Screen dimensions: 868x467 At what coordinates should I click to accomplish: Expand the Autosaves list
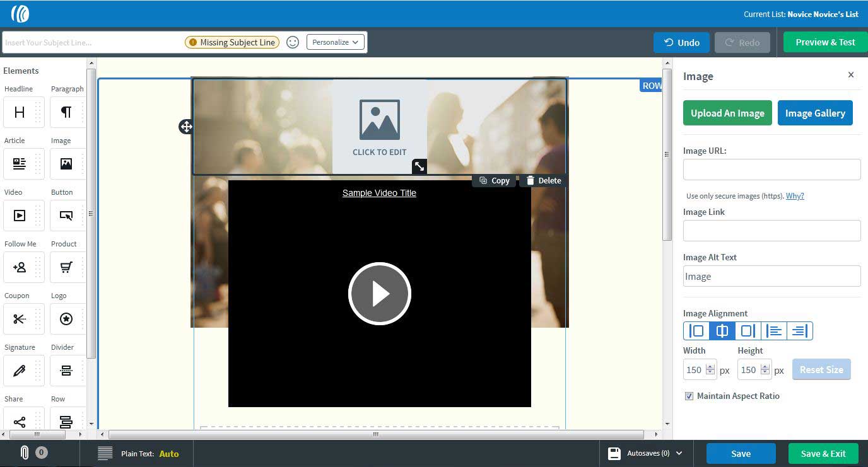pos(679,453)
